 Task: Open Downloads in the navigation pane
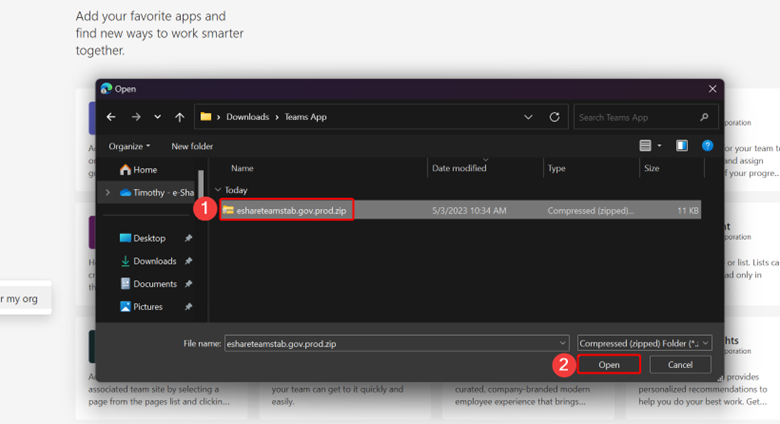click(x=148, y=261)
